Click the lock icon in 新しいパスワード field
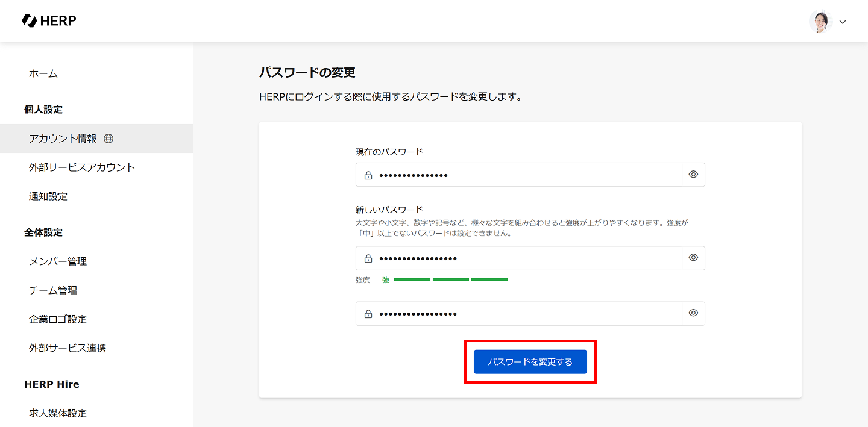 point(368,258)
